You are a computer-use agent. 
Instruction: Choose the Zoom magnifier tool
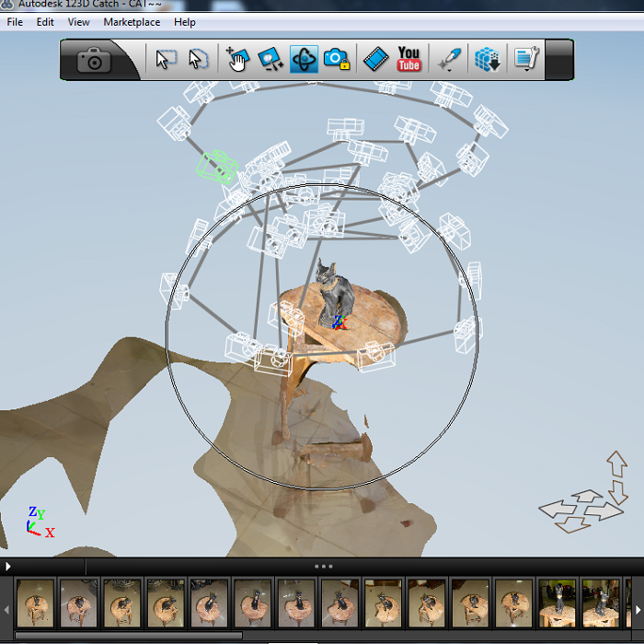tap(270, 60)
